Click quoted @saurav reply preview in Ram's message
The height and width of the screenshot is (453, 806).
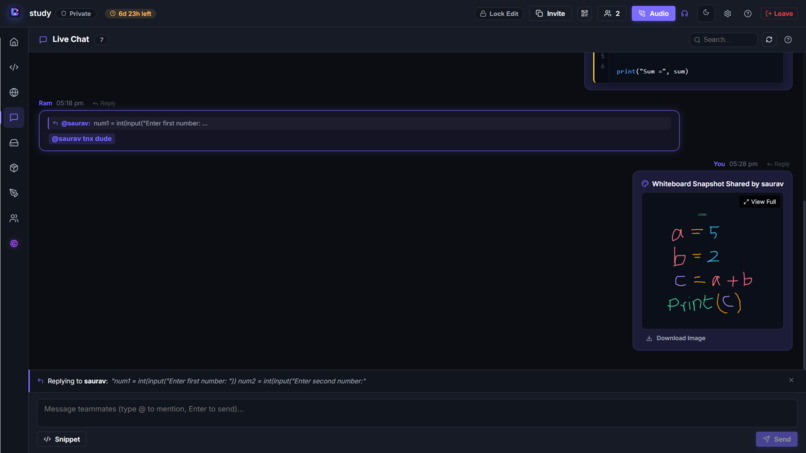click(x=359, y=123)
